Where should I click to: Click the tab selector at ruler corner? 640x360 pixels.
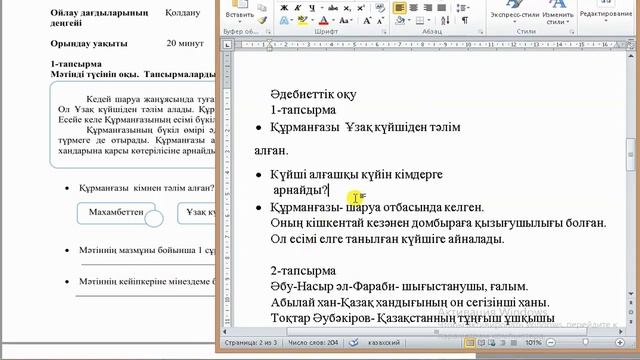tap(227, 45)
